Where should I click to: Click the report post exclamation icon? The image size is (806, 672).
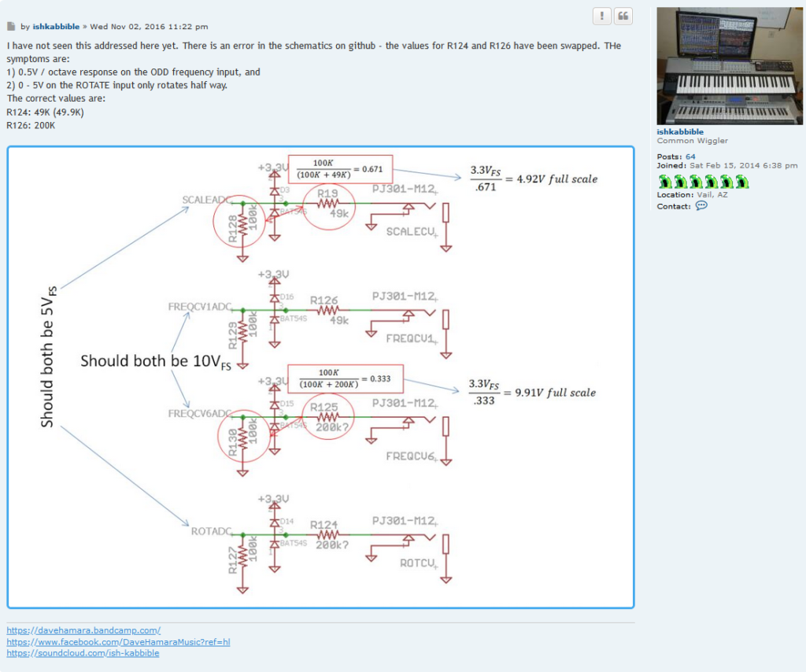[601, 16]
